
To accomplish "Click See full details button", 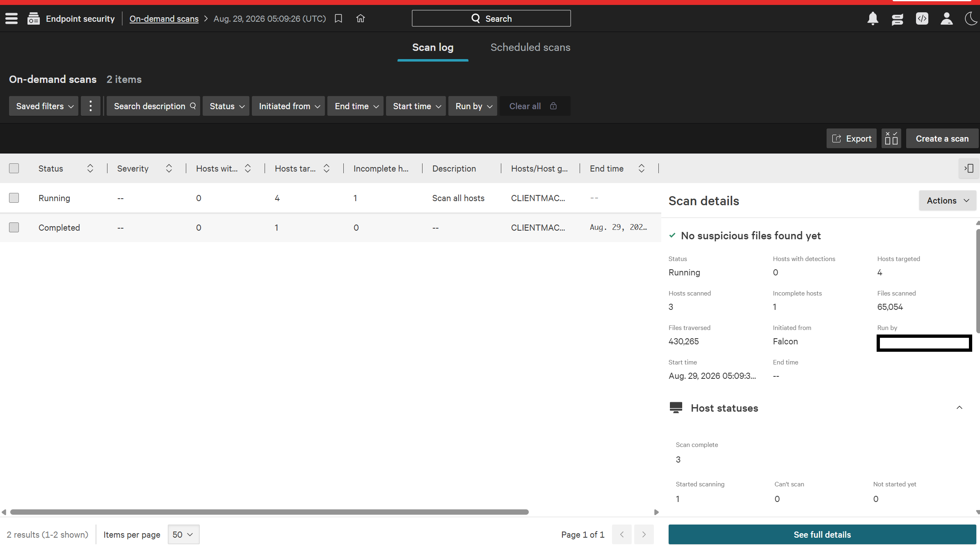I will point(822,534).
